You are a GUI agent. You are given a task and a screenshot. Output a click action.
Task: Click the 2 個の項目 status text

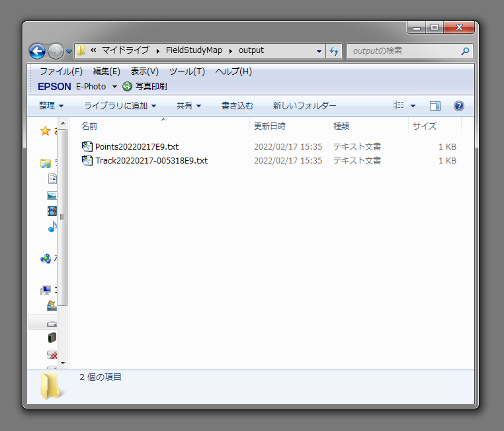click(101, 377)
